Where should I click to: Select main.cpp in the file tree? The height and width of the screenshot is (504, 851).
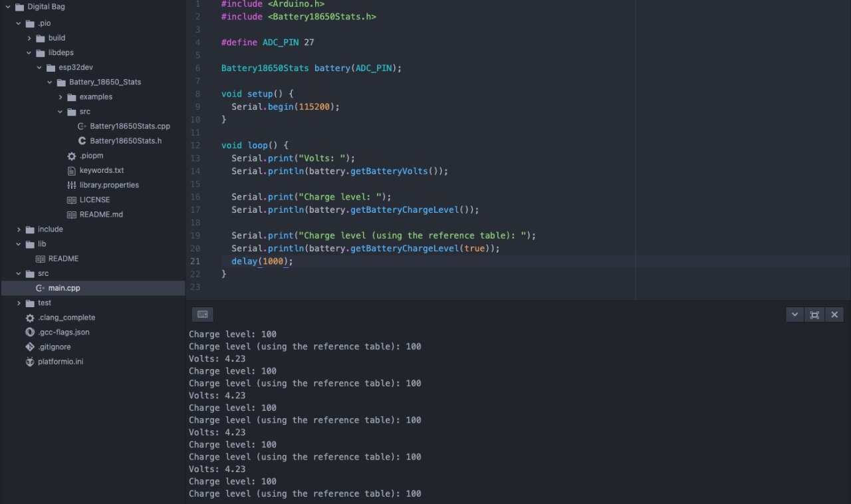(x=64, y=289)
